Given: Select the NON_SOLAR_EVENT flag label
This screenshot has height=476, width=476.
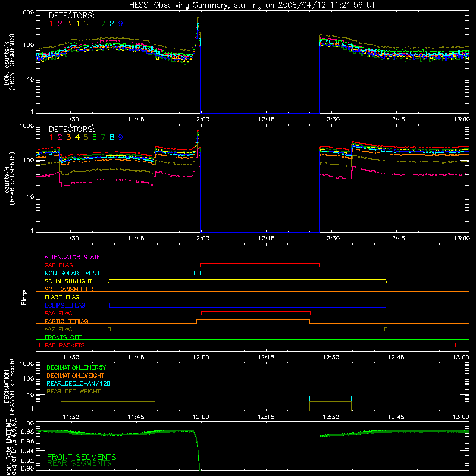Looking at the screenshot, I should 72,273.
